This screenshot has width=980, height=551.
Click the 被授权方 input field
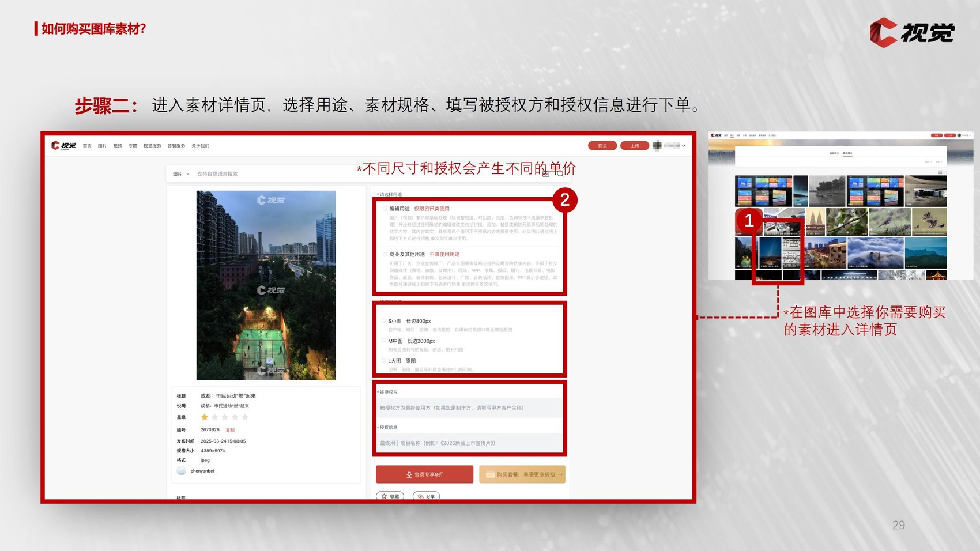(x=469, y=408)
